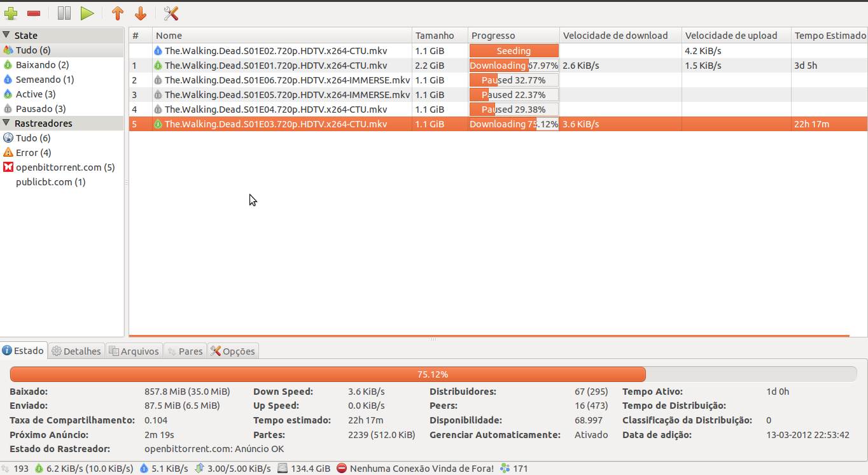
Task: Click the connections count icon in status bar
Action: pos(6,468)
